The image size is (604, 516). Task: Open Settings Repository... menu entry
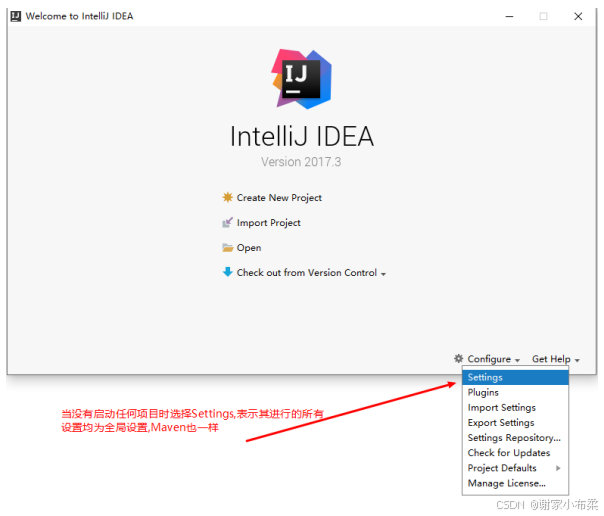pyautogui.click(x=515, y=437)
